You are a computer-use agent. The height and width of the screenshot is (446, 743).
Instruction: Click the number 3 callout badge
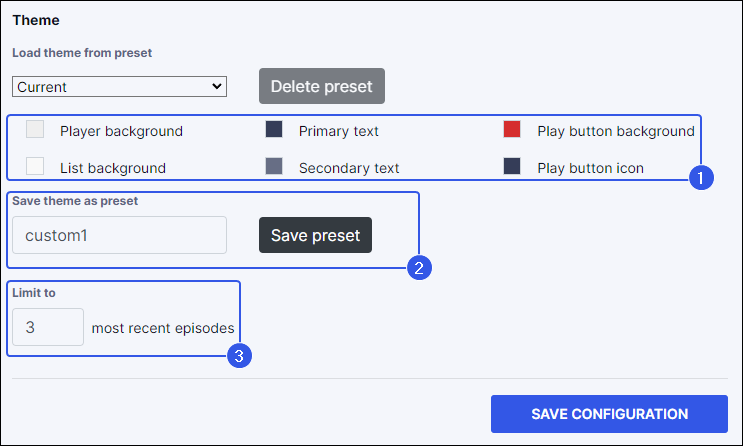(x=239, y=355)
